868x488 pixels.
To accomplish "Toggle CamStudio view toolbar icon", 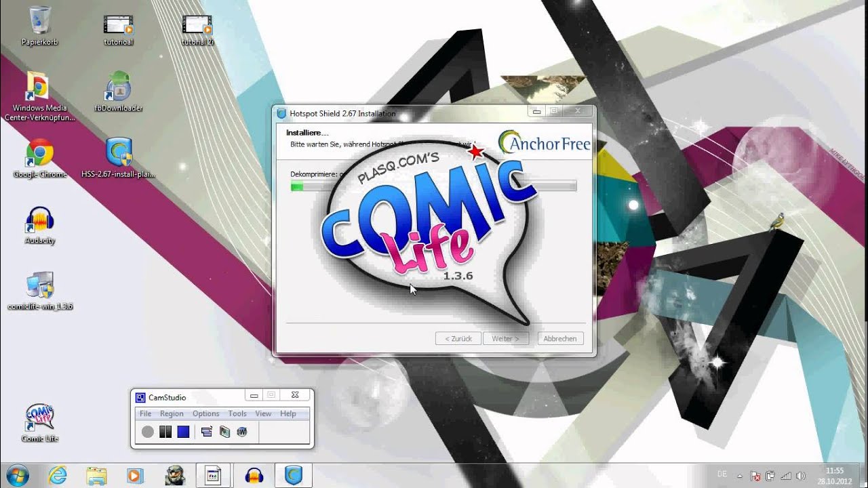I will pos(207,432).
